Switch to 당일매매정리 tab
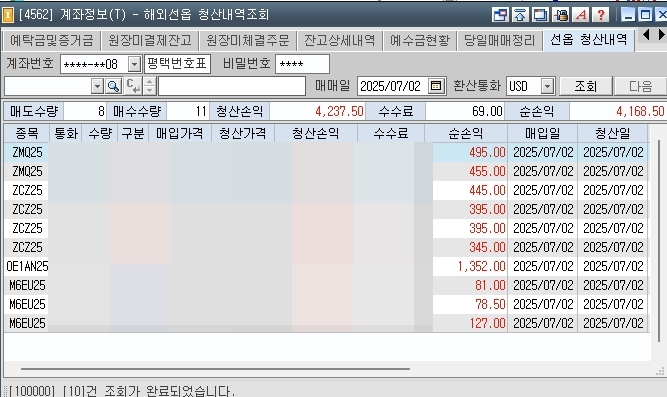The height and width of the screenshot is (397, 667). [499, 40]
